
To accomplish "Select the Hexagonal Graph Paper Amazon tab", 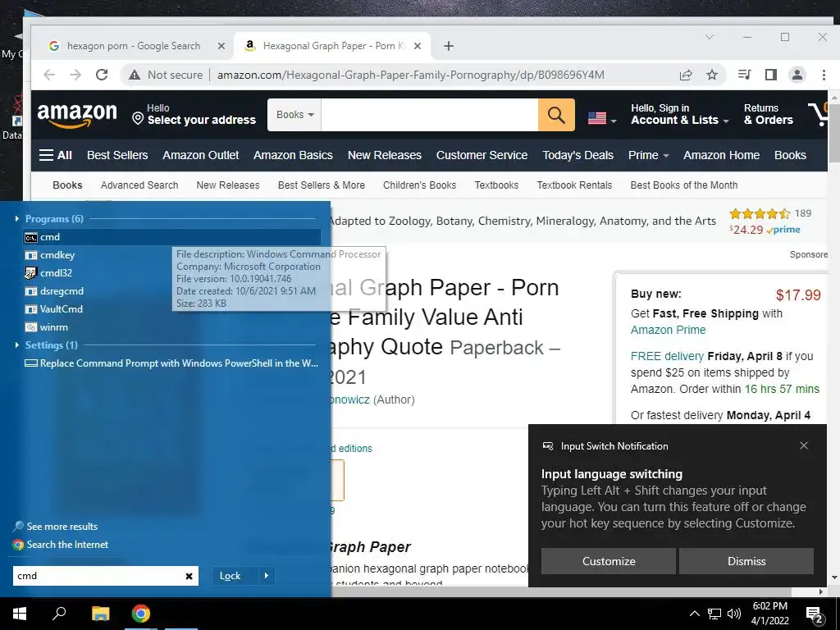I will 333,46.
